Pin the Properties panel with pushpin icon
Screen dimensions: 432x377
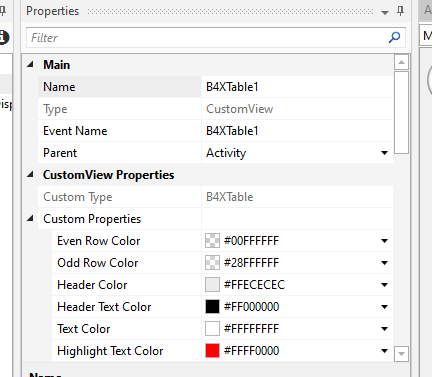click(401, 11)
